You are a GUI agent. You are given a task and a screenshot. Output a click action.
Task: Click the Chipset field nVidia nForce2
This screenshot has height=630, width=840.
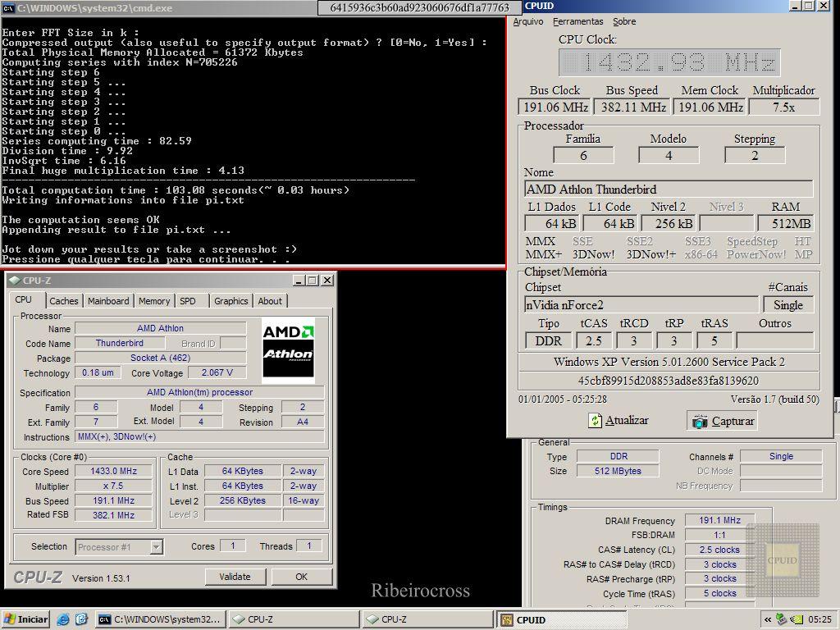click(x=641, y=305)
